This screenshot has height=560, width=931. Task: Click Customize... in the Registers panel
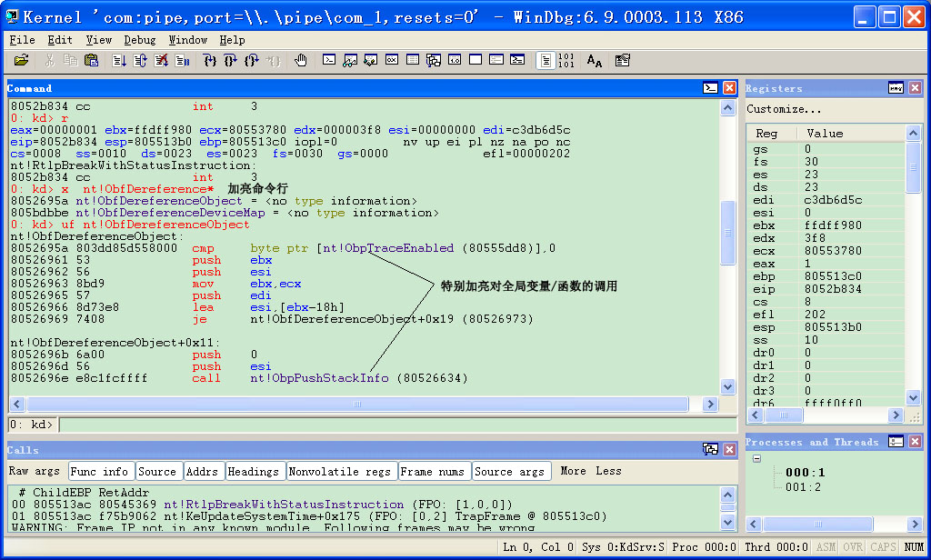click(x=784, y=109)
